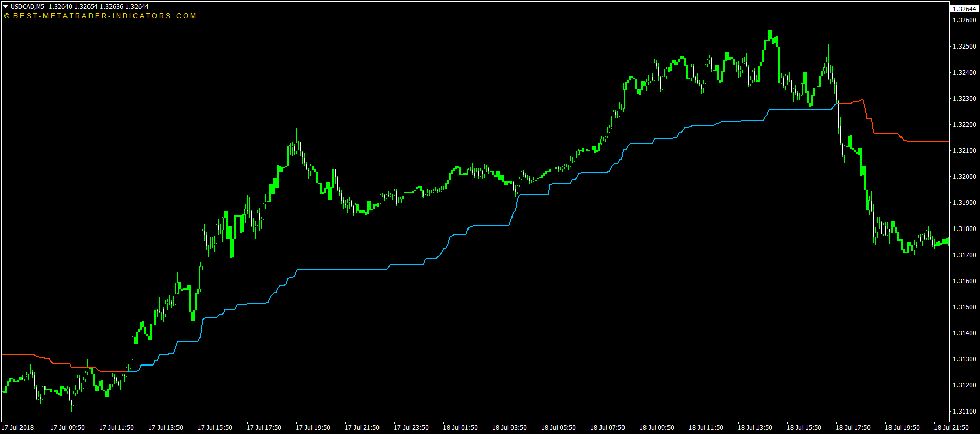Click the 1.32300 price axis label
Viewport: 980px width, 434px height.
[x=964, y=99]
